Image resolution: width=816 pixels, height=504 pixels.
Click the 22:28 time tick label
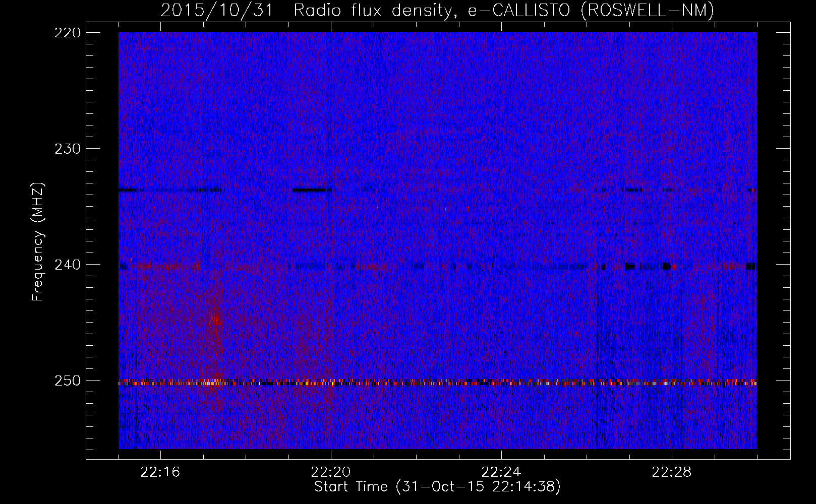[x=672, y=472]
